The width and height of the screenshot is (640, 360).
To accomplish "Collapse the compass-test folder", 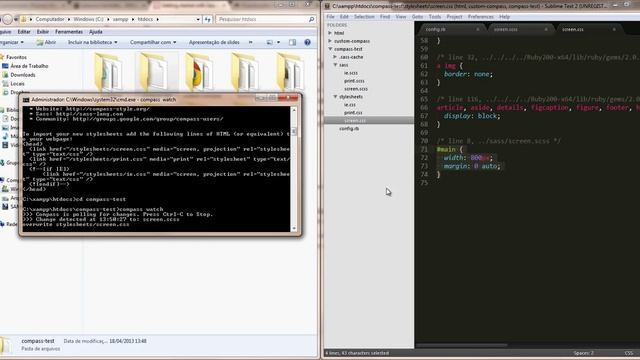I will [x=330, y=49].
